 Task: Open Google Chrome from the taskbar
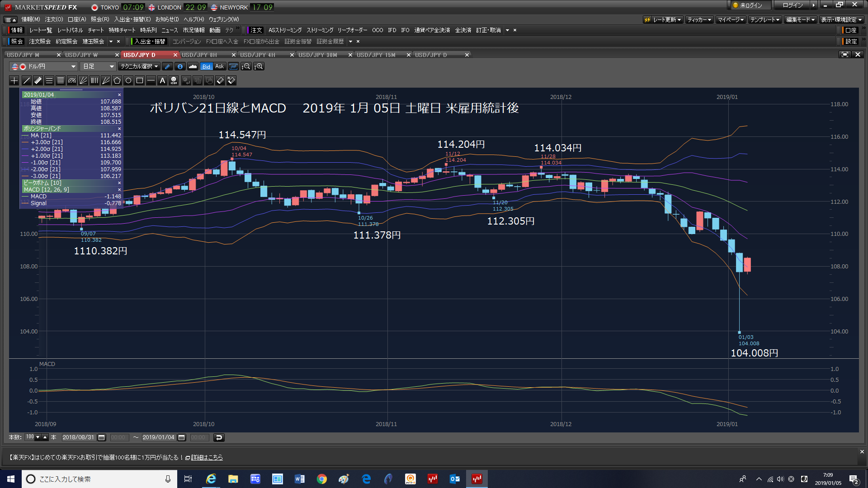pyautogui.click(x=322, y=479)
